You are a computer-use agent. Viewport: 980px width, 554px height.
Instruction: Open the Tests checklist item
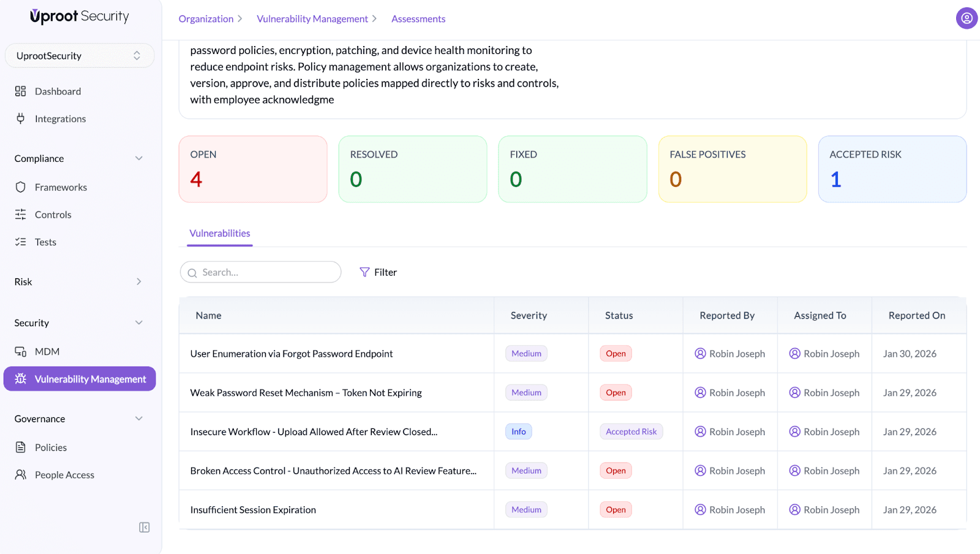click(45, 242)
